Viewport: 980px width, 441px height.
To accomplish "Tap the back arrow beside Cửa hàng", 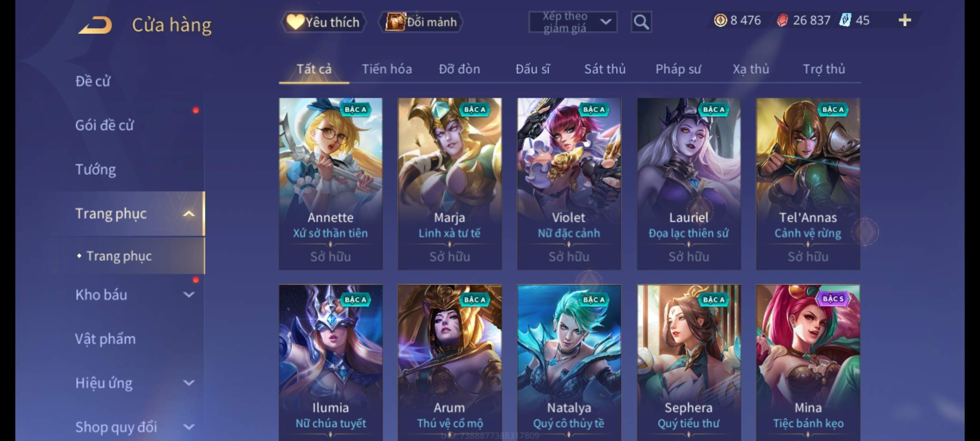I will click(96, 24).
